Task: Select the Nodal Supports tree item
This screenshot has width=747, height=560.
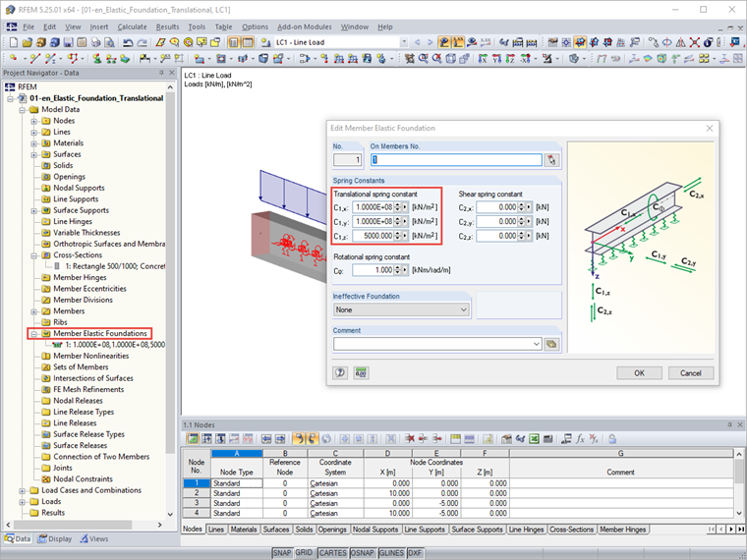Action: click(x=79, y=188)
